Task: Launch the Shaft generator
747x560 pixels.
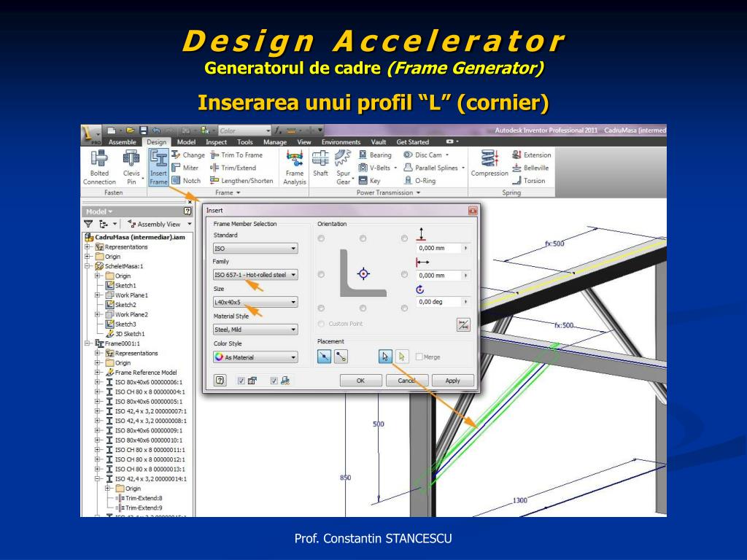Action: tap(320, 164)
